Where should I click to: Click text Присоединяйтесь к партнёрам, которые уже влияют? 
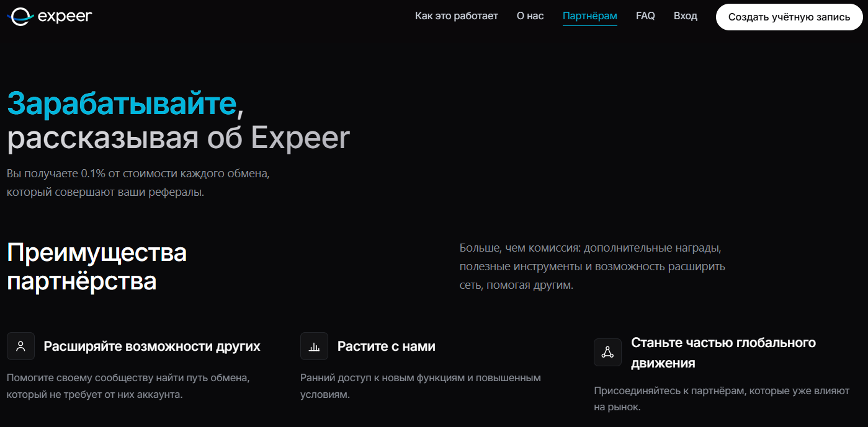coord(722,391)
